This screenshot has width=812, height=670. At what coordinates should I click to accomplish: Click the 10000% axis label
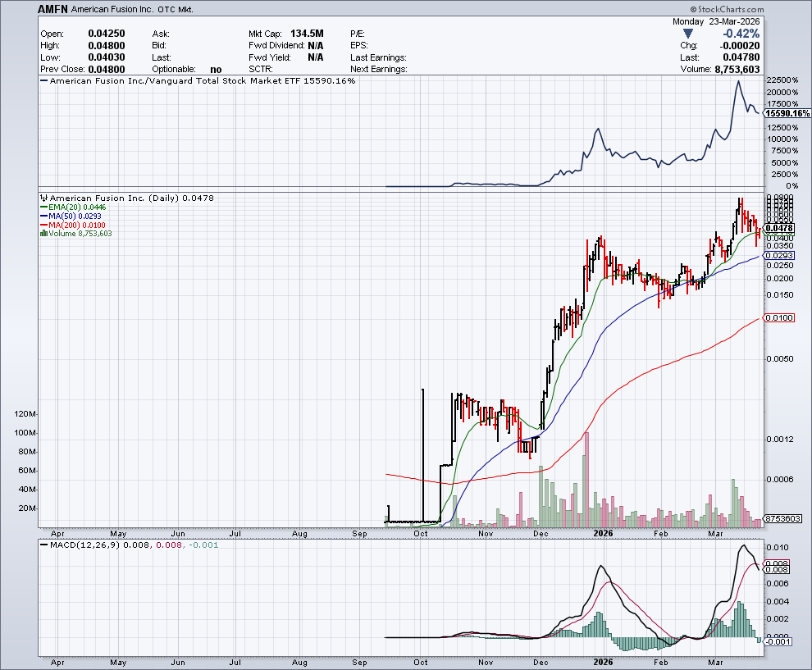coord(782,139)
